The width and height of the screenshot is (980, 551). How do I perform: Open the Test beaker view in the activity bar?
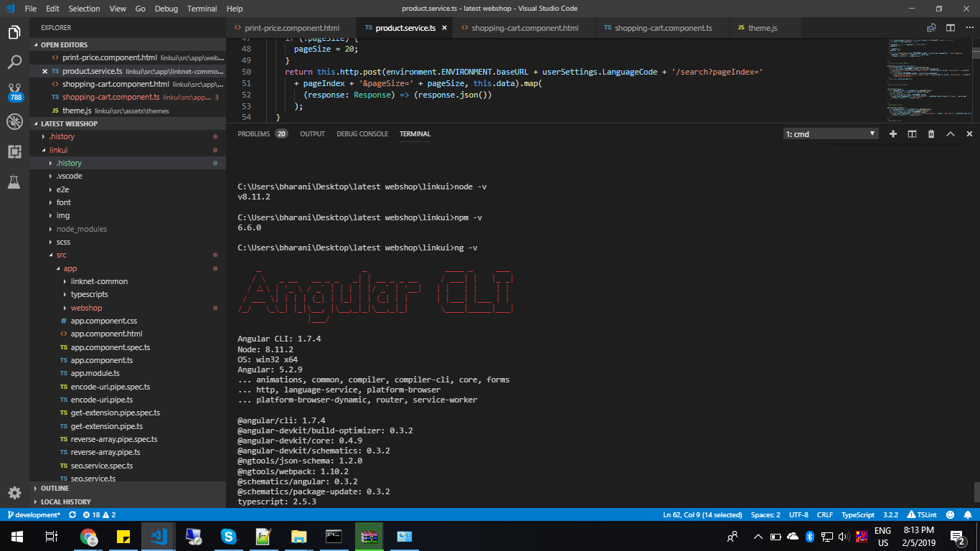[x=14, y=182]
